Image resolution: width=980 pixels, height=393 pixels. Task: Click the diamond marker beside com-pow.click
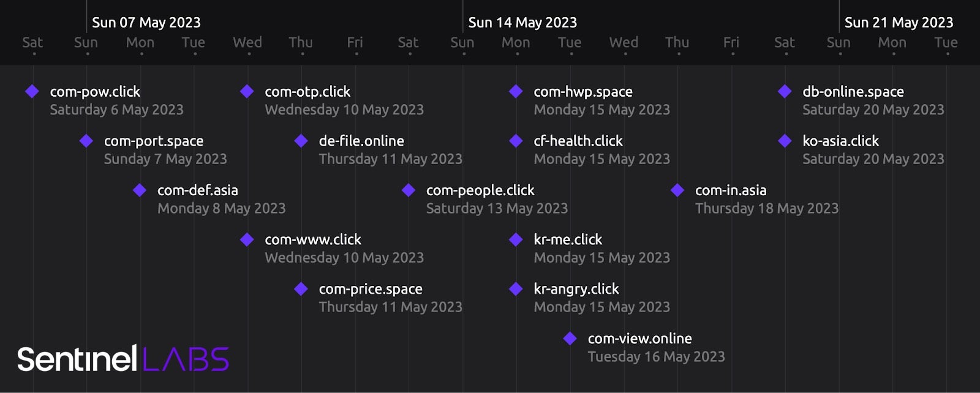click(x=32, y=91)
